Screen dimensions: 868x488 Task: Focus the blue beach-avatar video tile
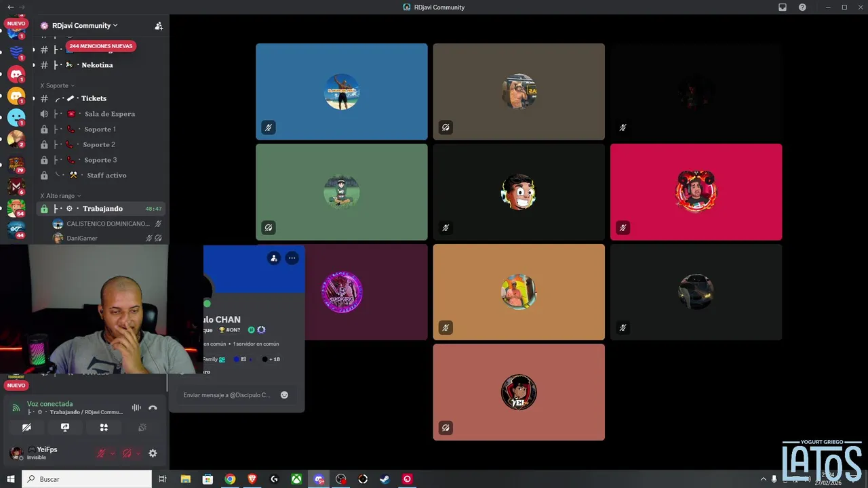(342, 91)
